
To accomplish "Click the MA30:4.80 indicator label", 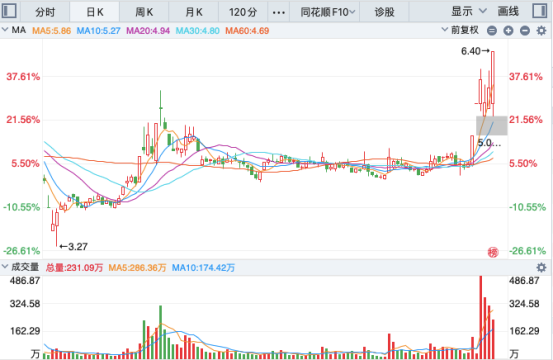I will coord(198,31).
